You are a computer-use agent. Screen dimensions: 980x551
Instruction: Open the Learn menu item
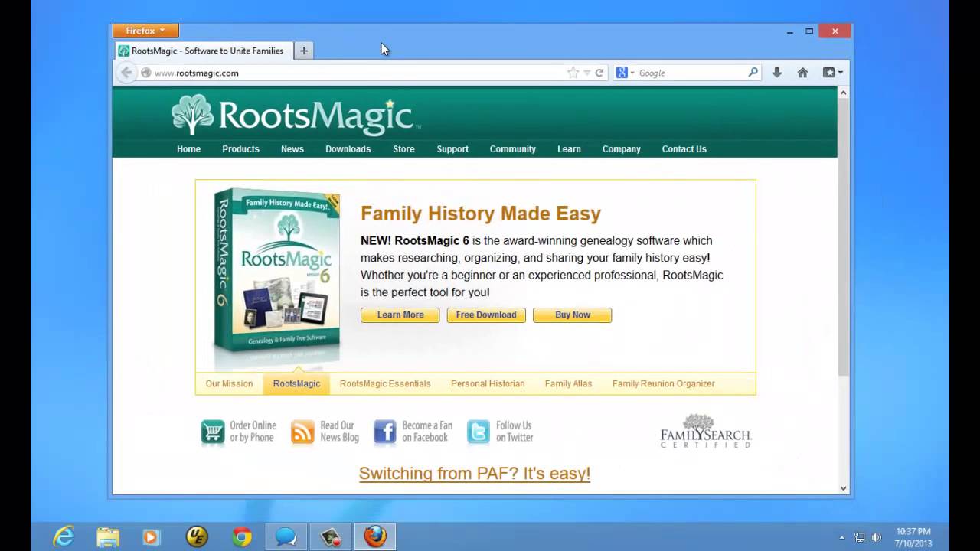[x=569, y=149]
